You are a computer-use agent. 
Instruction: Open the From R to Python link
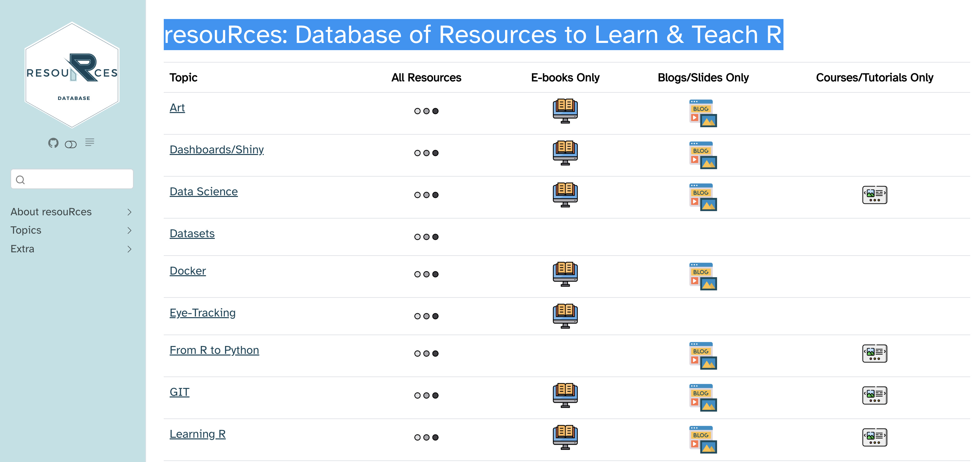coord(215,350)
